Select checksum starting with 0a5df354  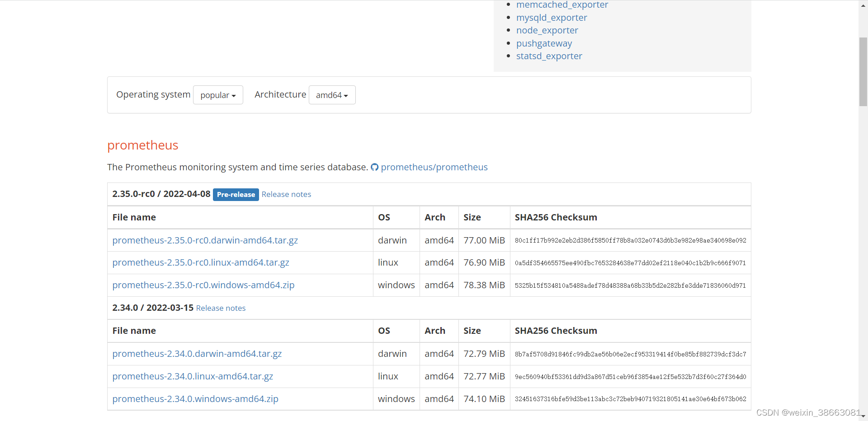(630, 263)
